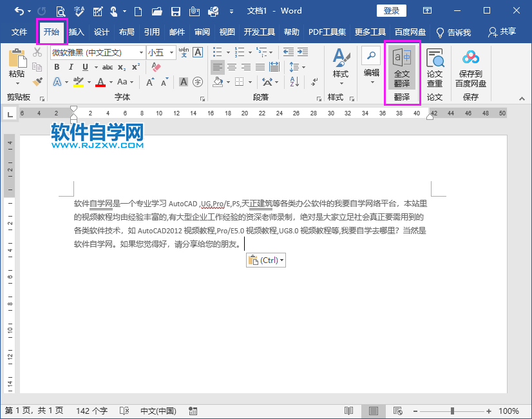532x419 pixels.
Task: Toggle bold formatting
Action: 57,67
